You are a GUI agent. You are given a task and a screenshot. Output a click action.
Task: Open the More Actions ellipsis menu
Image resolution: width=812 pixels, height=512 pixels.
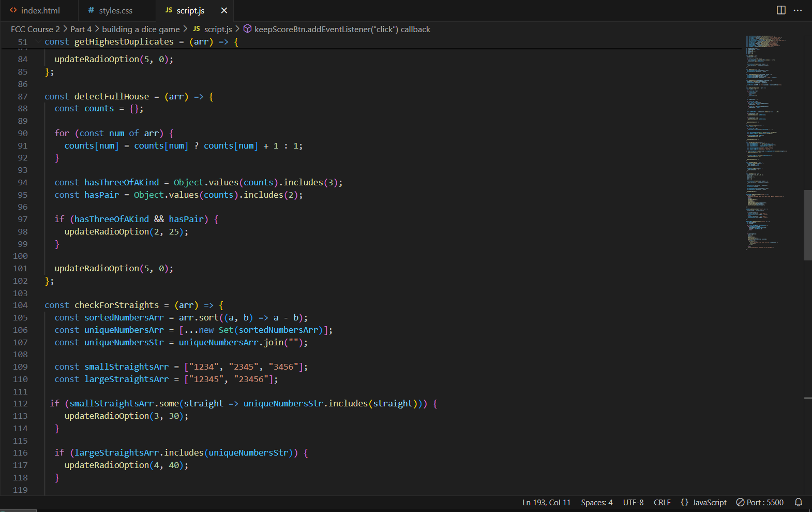coord(798,10)
